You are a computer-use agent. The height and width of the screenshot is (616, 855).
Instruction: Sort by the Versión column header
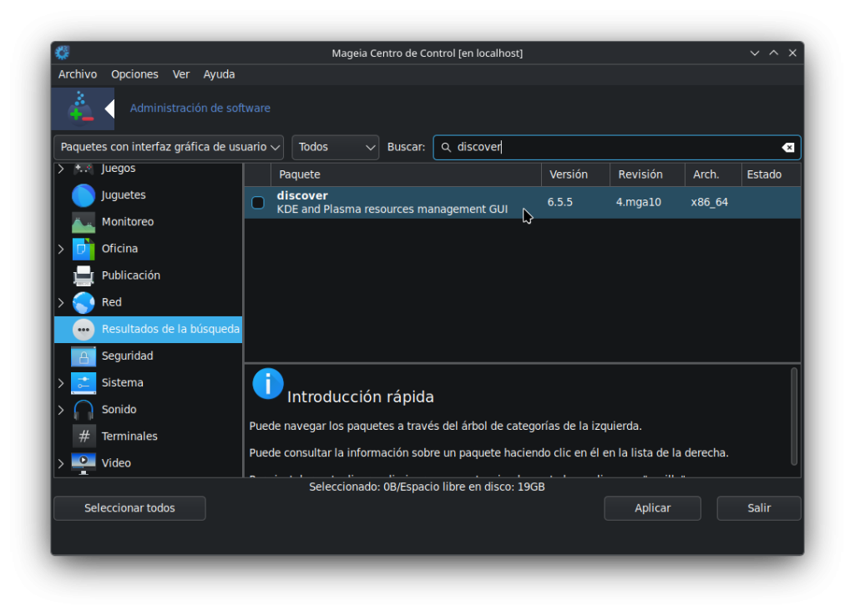pos(575,174)
